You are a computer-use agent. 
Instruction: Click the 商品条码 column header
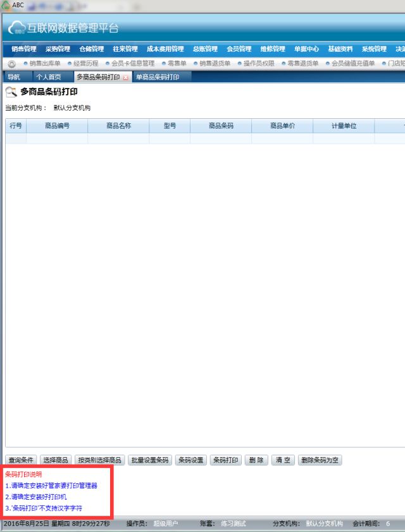(221, 126)
